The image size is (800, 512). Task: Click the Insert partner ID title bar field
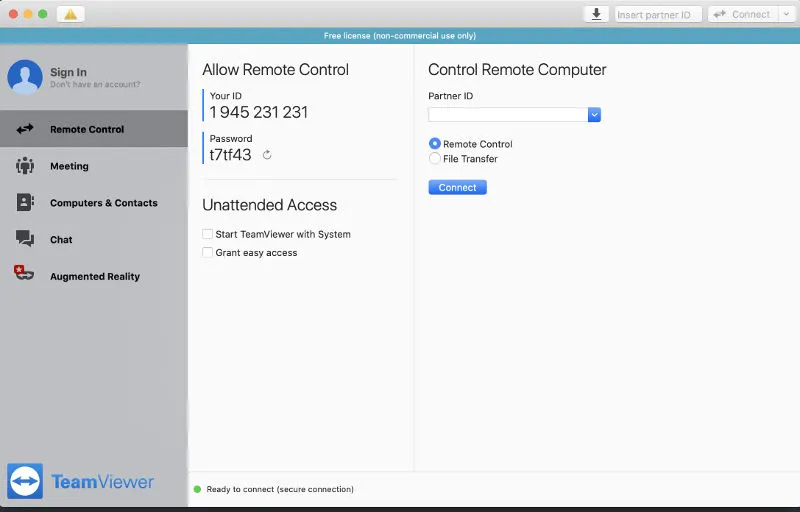click(658, 14)
